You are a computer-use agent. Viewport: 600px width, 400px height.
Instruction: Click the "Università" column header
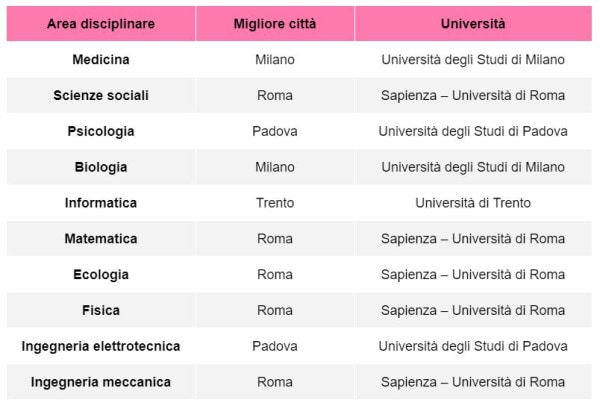pyautogui.click(x=473, y=23)
